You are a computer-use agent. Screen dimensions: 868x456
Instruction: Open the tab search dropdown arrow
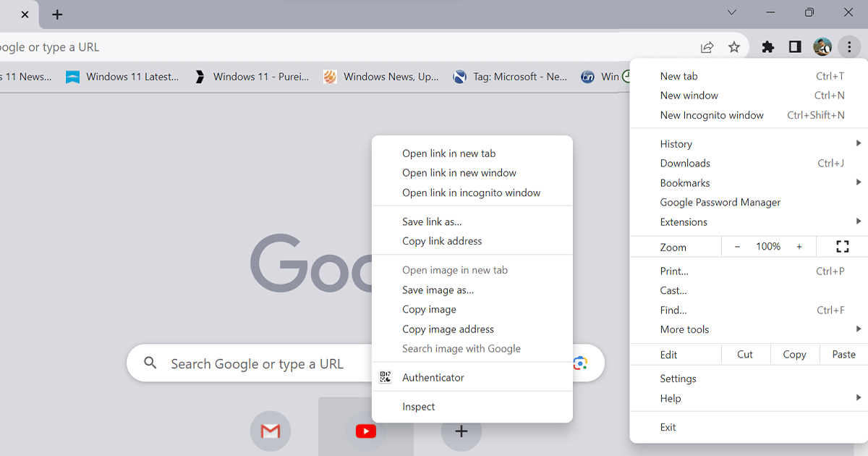point(731,12)
